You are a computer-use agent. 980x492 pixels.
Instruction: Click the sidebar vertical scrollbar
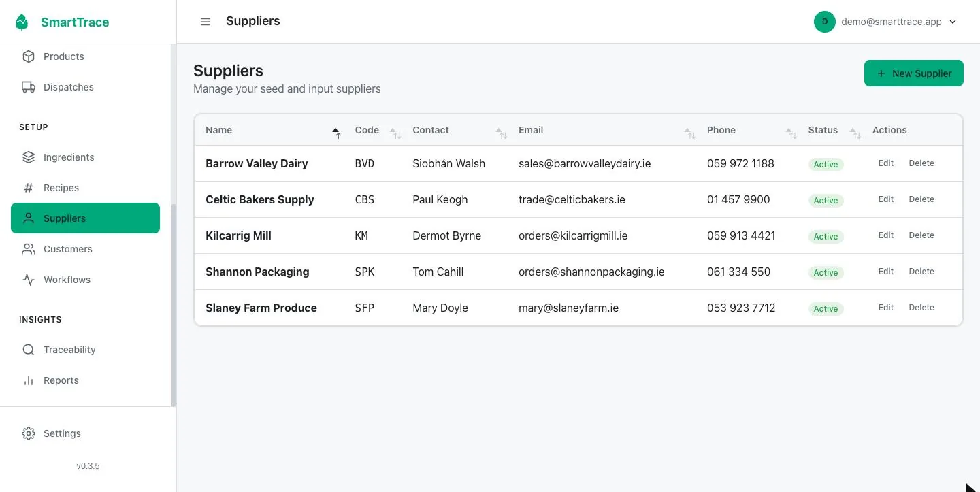174,305
